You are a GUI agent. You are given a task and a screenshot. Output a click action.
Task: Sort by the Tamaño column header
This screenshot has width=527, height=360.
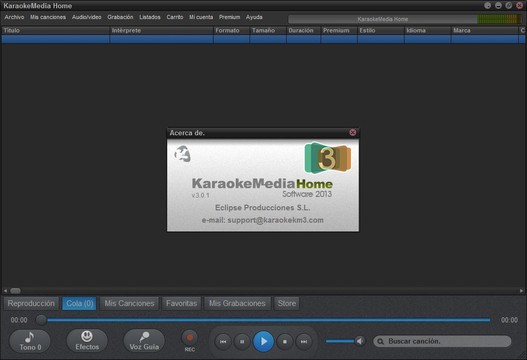coord(268,30)
